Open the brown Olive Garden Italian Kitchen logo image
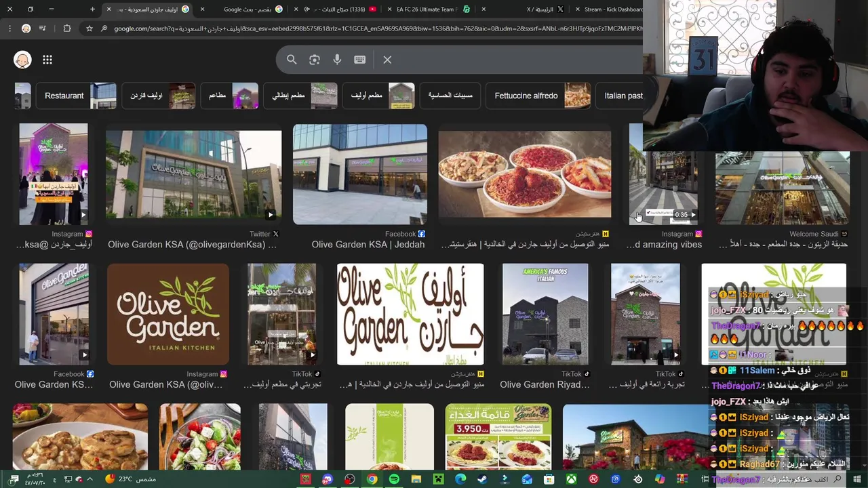The height and width of the screenshot is (488, 868). tap(168, 314)
